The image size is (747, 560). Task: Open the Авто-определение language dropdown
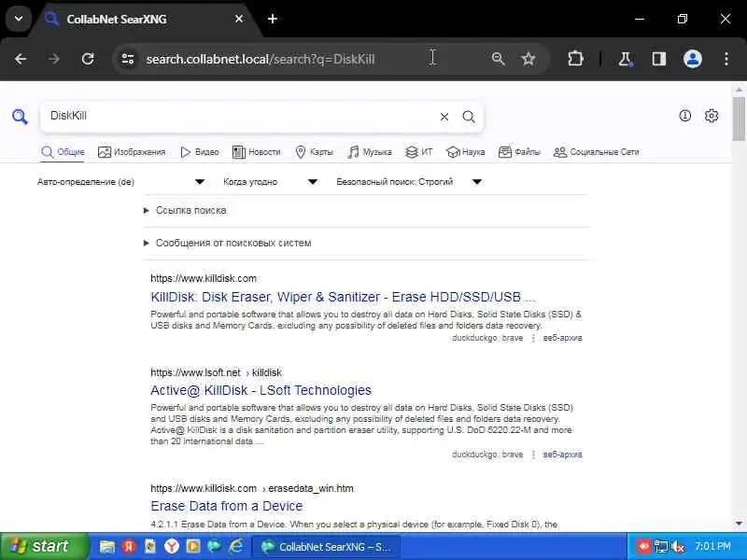[x=121, y=182]
